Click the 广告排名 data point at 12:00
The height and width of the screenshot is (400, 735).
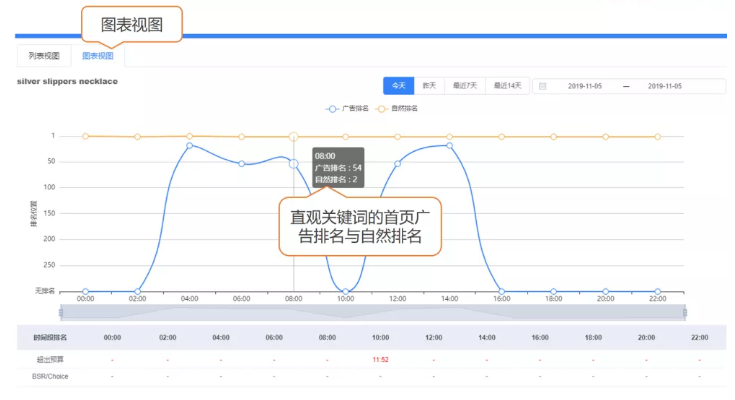[x=398, y=164]
